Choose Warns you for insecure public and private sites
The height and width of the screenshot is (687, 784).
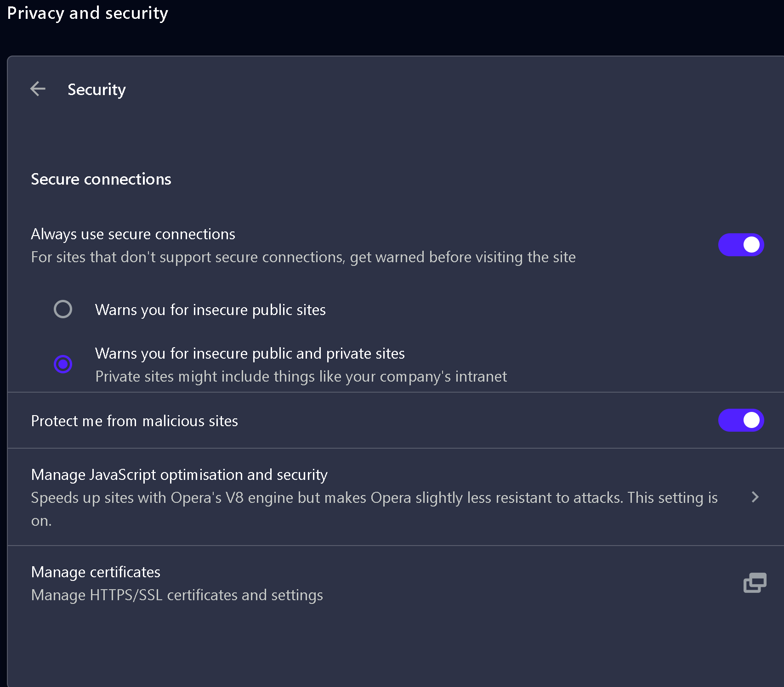pyautogui.click(x=63, y=364)
